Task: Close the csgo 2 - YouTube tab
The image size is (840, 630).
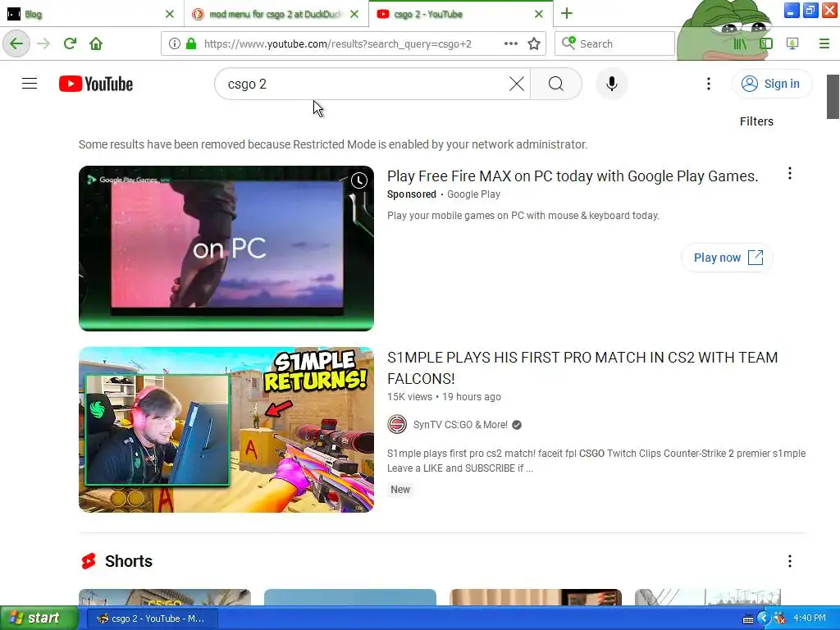Action: tap(539, 14)
